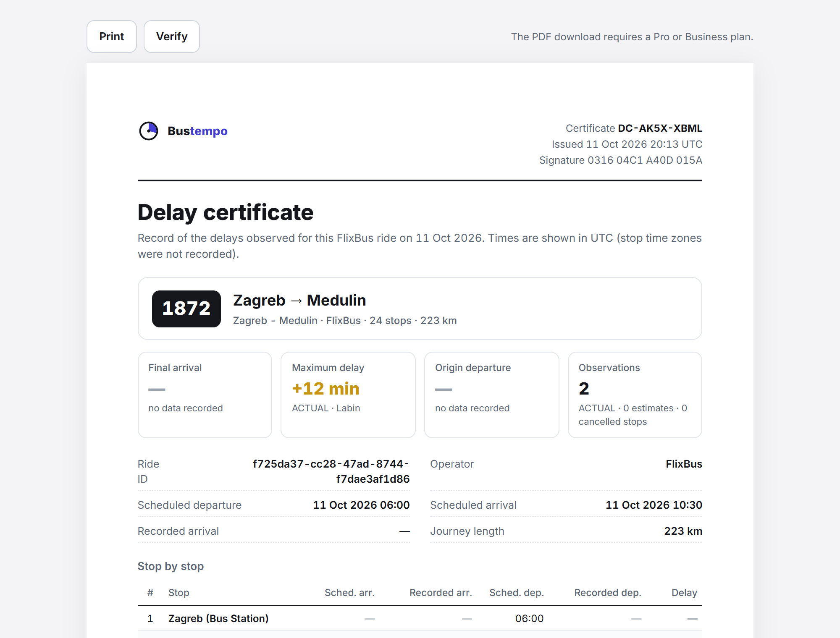Click the Final arrival card

tap(205, 395)
